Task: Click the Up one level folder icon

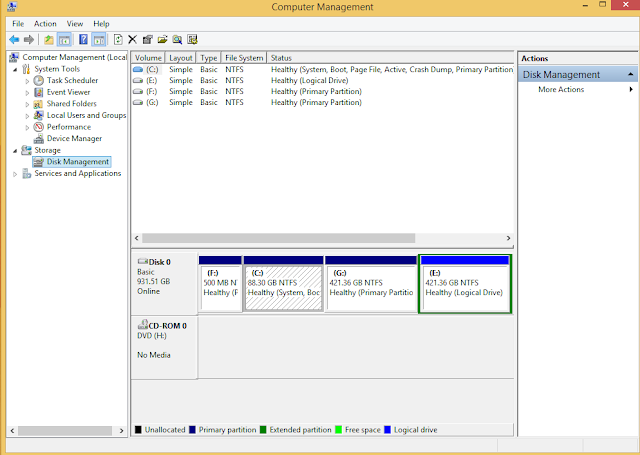Action: point(49,40)
